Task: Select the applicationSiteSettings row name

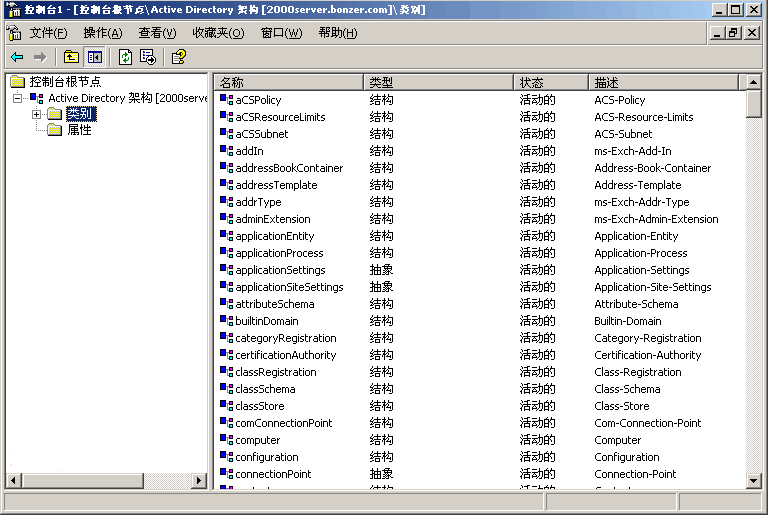Action: (289, 287)
